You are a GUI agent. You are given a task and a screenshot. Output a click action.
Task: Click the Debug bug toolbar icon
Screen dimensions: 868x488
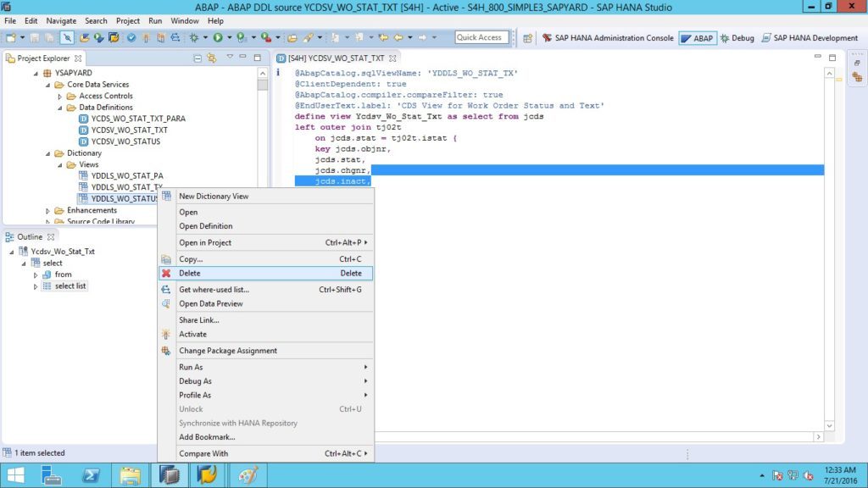click(x=194, y=37)
